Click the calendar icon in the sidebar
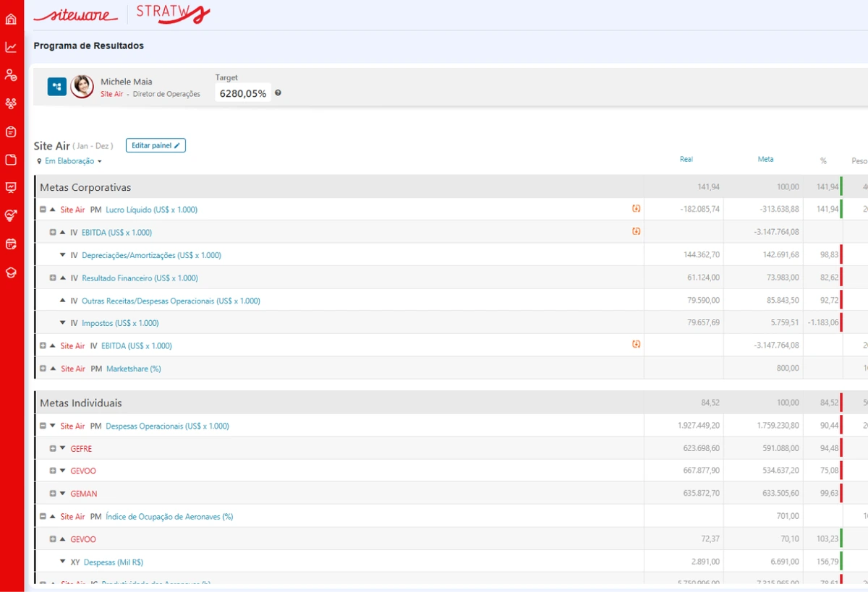 tap(11, 244)
